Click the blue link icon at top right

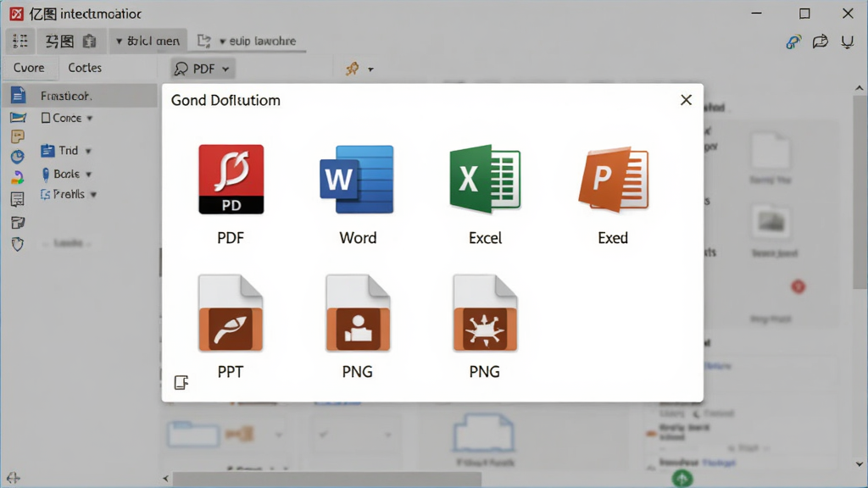tap(793, 42)
